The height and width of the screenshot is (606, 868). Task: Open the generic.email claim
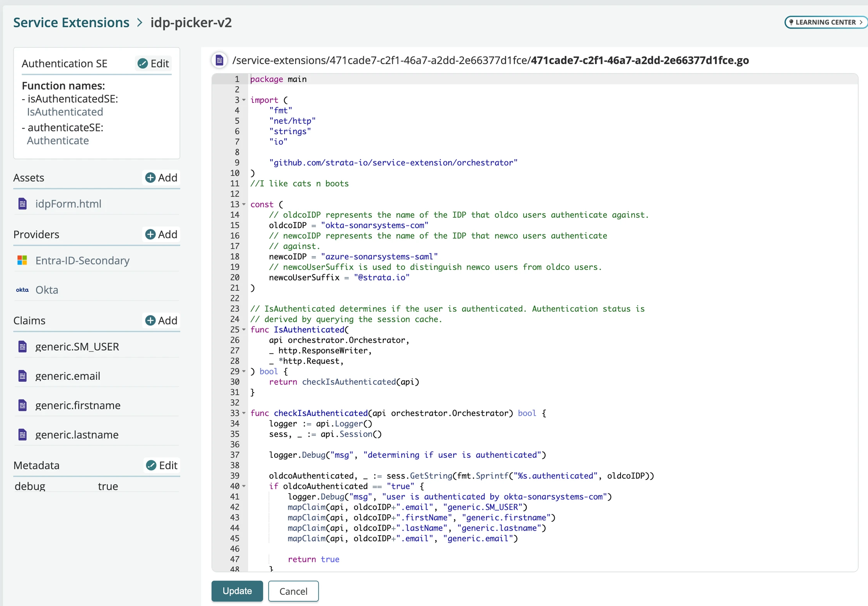point(68,376)
